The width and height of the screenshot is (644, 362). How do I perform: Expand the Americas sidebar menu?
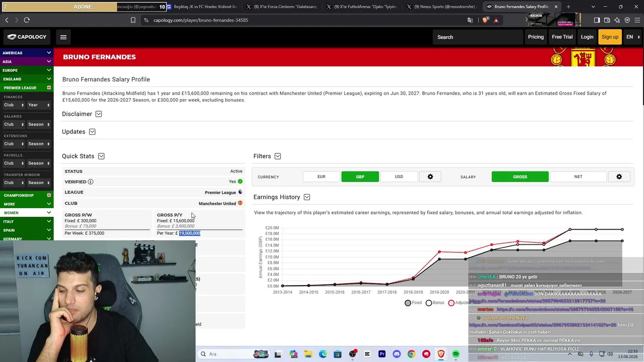click(27, 53)
